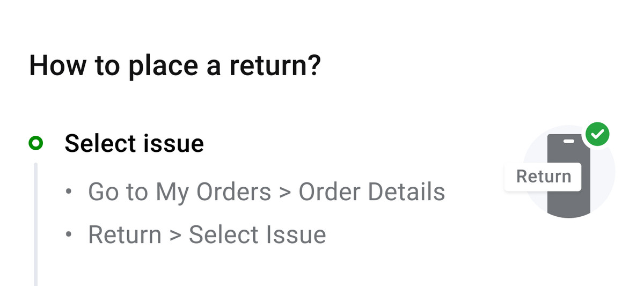
Task: Click the arrow between Return and Select Issue
Action: (175, 235)
